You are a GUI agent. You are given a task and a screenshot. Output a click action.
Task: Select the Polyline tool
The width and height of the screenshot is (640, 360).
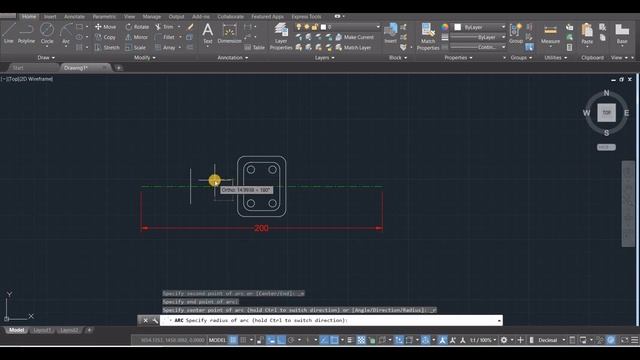[x=26, y=33]
